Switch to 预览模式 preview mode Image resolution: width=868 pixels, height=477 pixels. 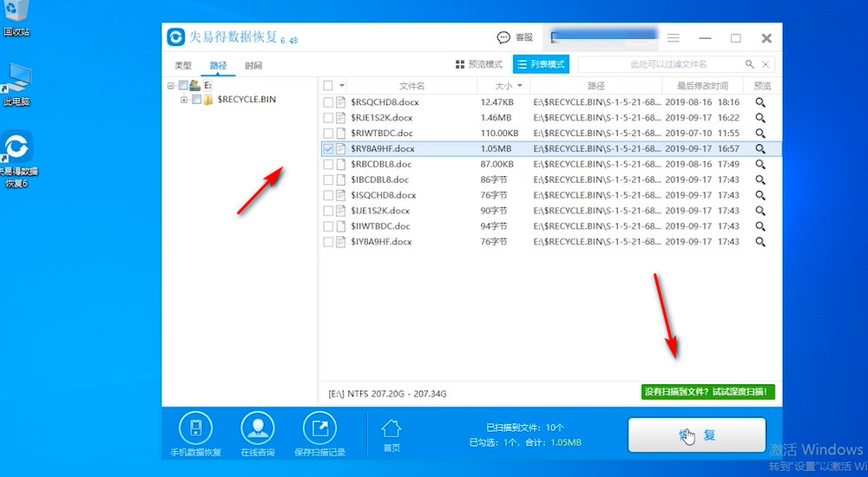(x=479, y=64)
